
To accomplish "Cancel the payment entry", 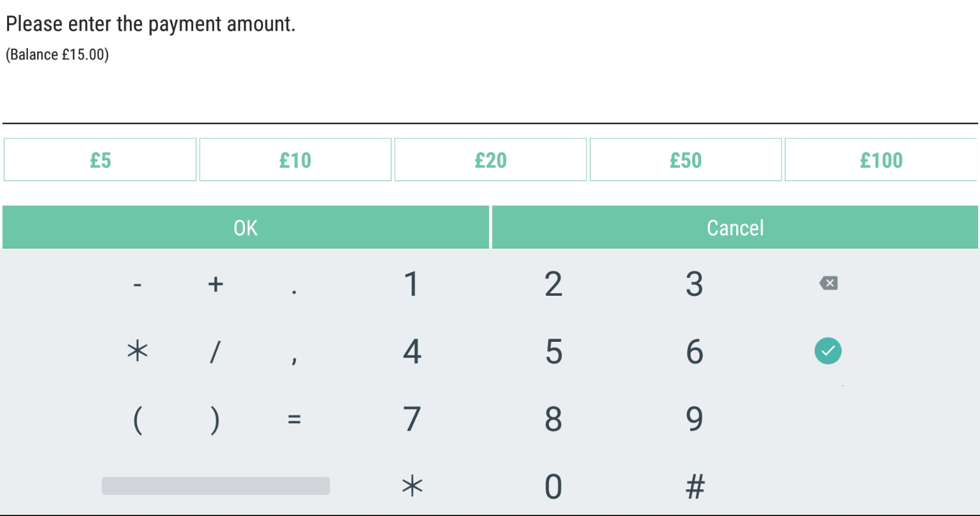I will point(734,227).
